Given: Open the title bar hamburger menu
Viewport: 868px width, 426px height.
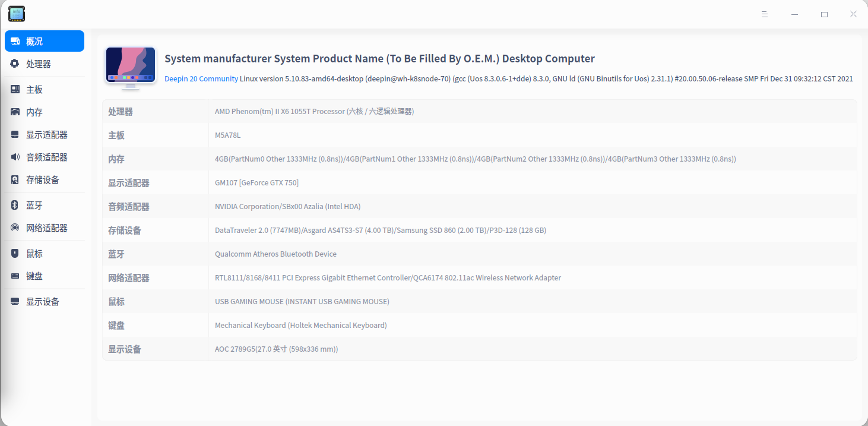Looking at the screenshot, I should (765, 14).
